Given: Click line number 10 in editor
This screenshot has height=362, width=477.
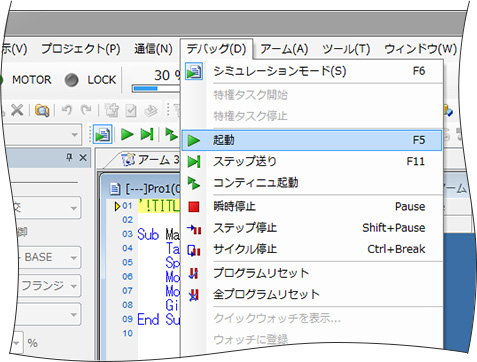Looking at the screenshot, I should 127,333.
